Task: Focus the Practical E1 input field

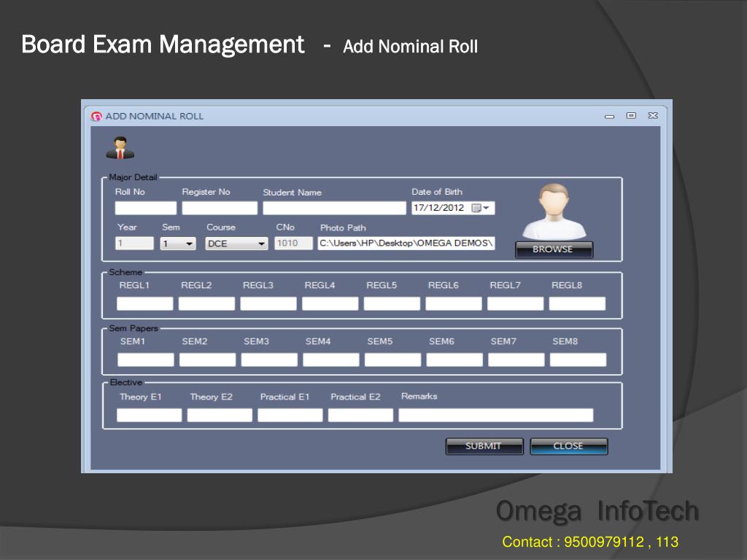Action: pos(290,415)
